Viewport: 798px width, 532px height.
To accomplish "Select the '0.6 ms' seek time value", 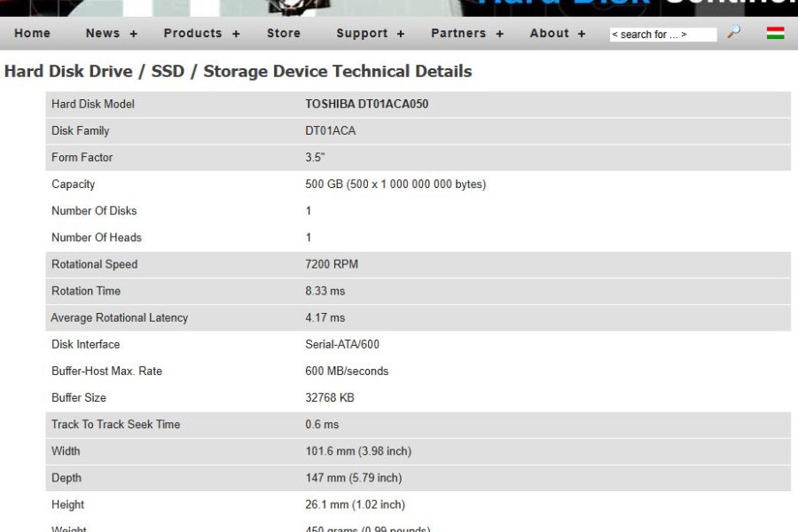I will tap(322, 425).
